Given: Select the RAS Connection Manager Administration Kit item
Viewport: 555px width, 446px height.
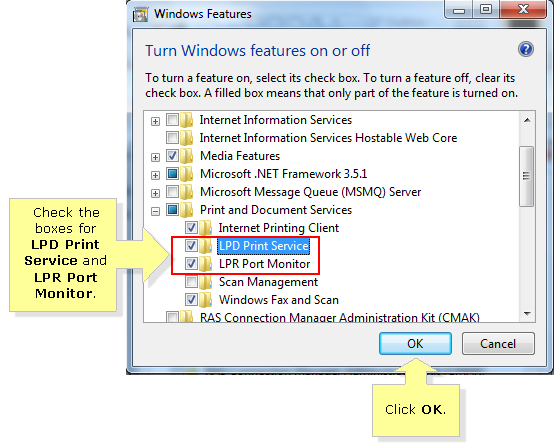Looking at the screenshot, I should (x=339, y=318).
